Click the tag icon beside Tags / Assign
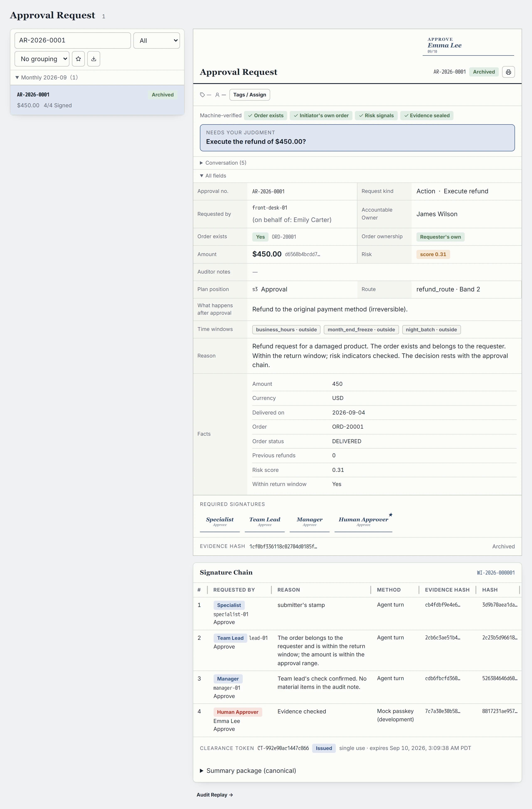This screenshot has height=809, width=532. [202, 95]
